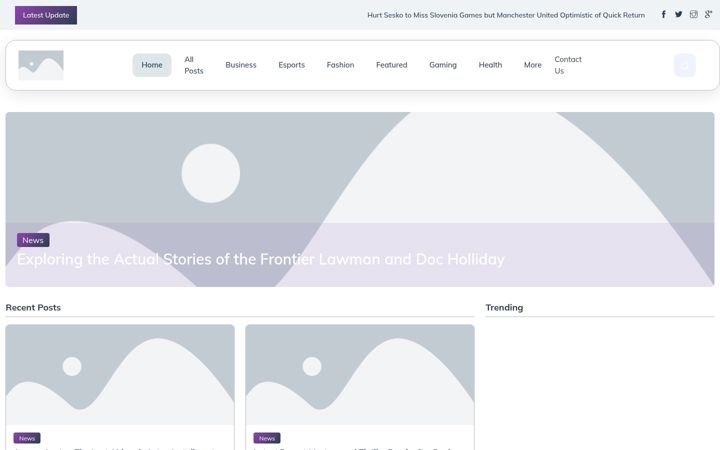Screen dimensions: 720x450
Task: Click the site logo placeholder image
Action: point(41,65)
